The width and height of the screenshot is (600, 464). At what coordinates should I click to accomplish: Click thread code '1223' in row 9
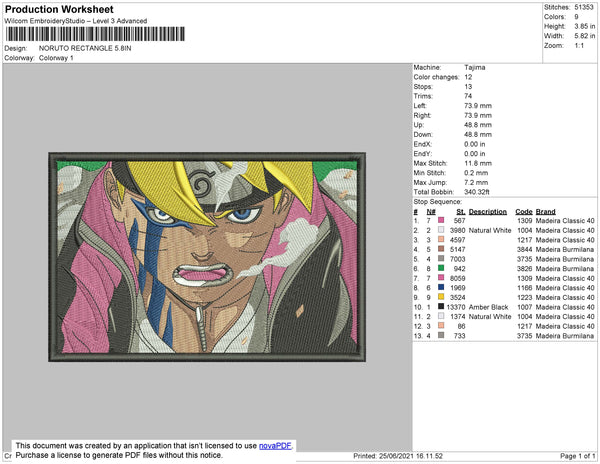[x=525, y=297]
